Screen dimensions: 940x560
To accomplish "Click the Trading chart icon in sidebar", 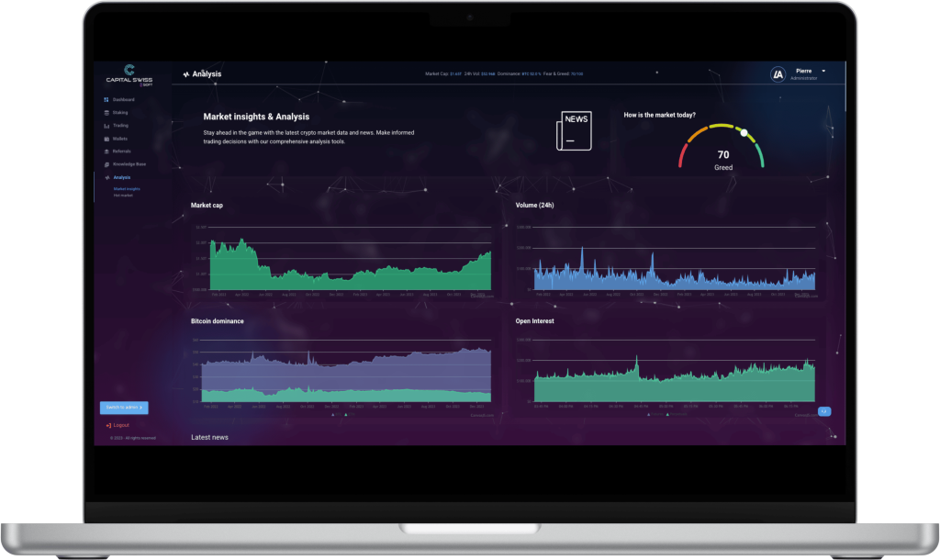I will [106, 126].
